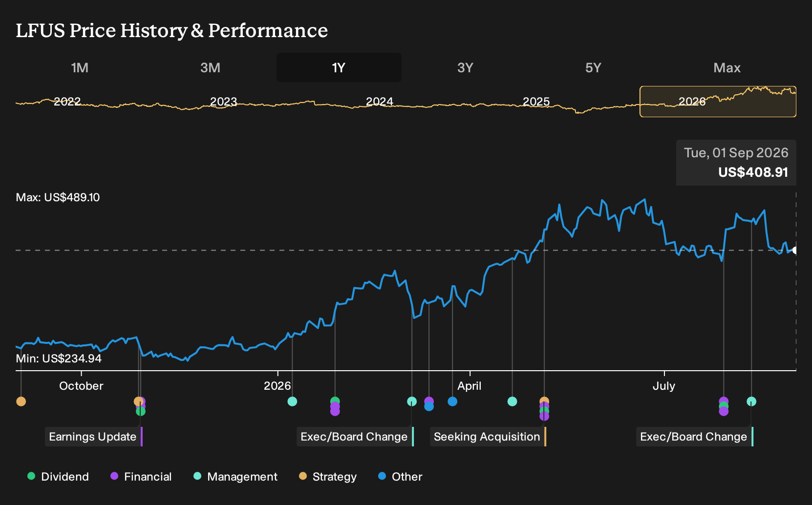The width and height of the screenshot is (812, 505).
Task: Switch to the 1M time range
Action: tap(80, 67)
